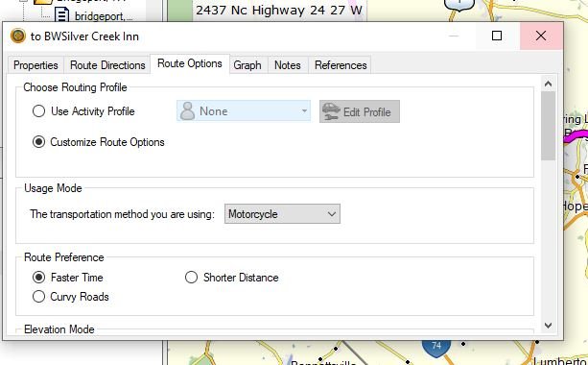Click the 2437 Nc Highway 24 27 W label
The image size is (588, 365).
279,11
